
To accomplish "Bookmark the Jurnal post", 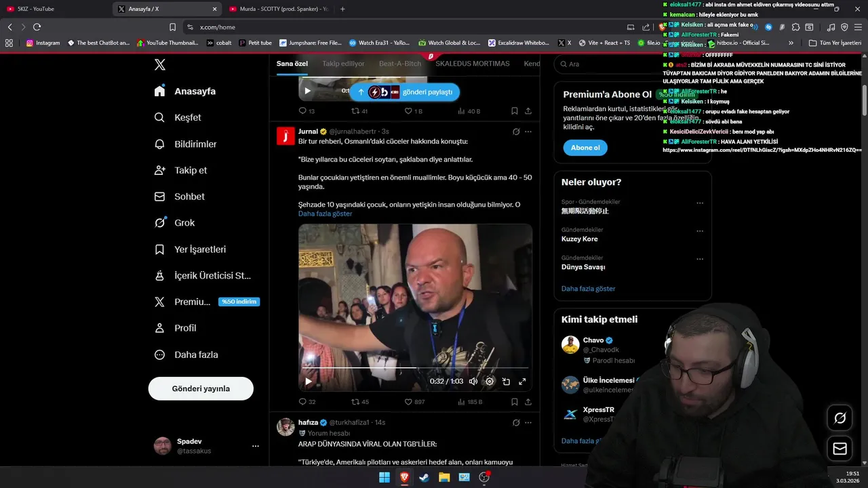I will point(515,401).
